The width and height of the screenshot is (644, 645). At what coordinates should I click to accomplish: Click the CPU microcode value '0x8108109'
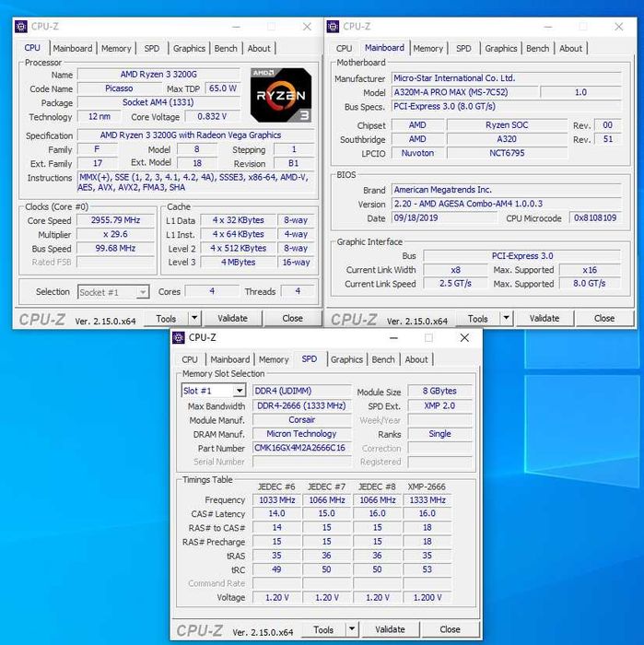(x=595, y=217)
